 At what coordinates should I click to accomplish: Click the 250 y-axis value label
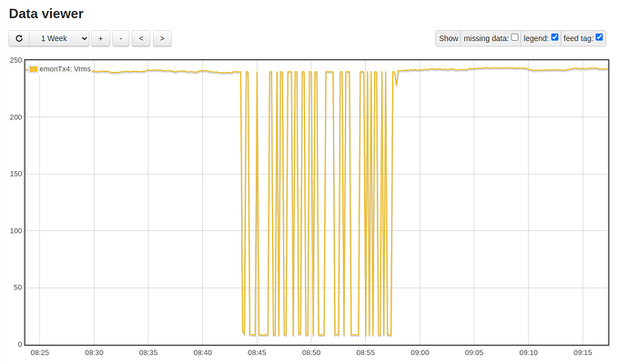16,60
